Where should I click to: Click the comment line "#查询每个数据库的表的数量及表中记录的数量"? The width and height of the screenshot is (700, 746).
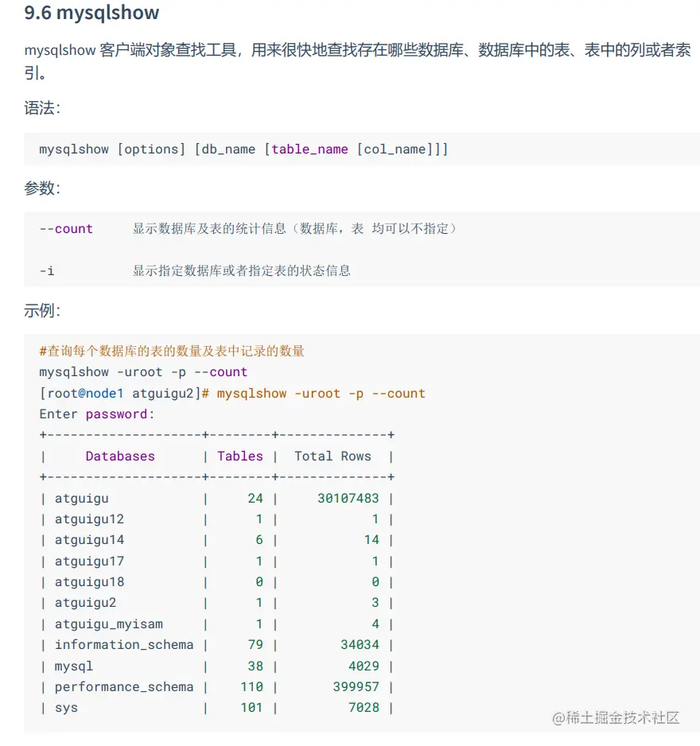point(172,351)
